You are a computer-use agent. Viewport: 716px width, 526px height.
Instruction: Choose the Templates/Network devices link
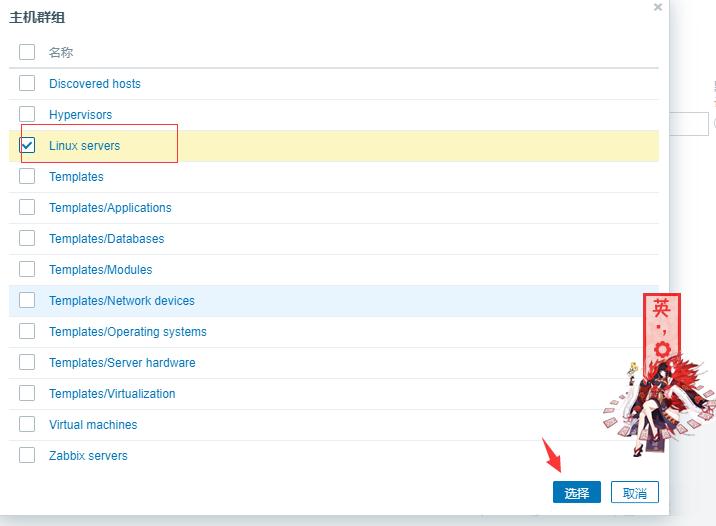pos(121,301)
